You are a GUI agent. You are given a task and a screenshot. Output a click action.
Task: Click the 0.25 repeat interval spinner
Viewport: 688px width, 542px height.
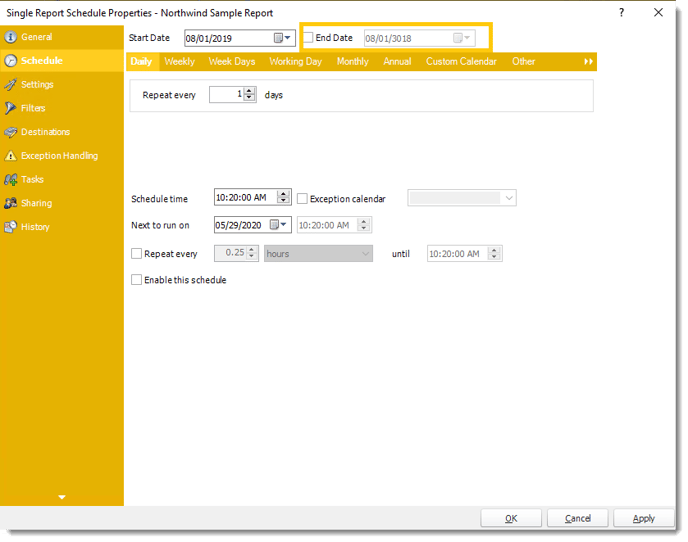pyautogui.click(x=252, y=253)
